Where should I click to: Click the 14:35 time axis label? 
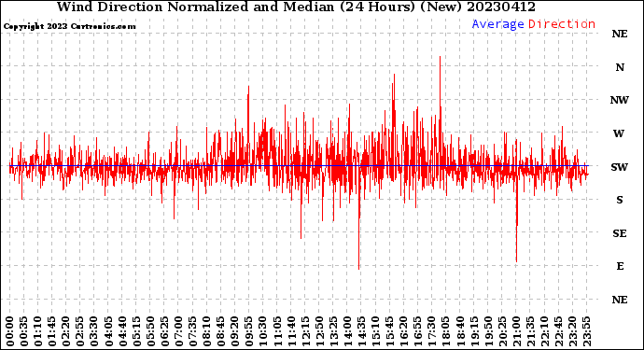362,331
